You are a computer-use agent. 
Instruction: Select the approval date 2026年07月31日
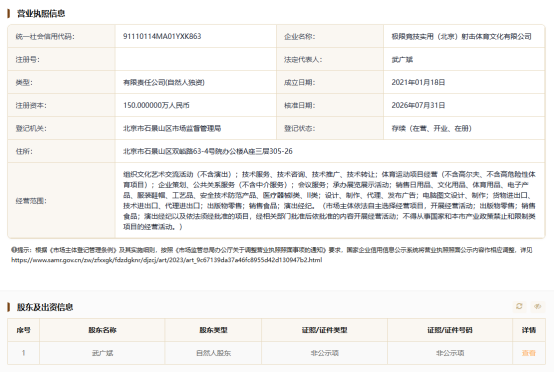pyautogui.click(x=418, y=105)
